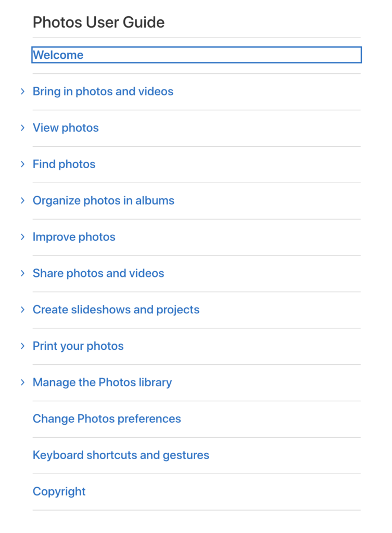Expand the Manage the Photos library chevron
The width and height of the screenshot is (392, 533).
coord(22,383)
